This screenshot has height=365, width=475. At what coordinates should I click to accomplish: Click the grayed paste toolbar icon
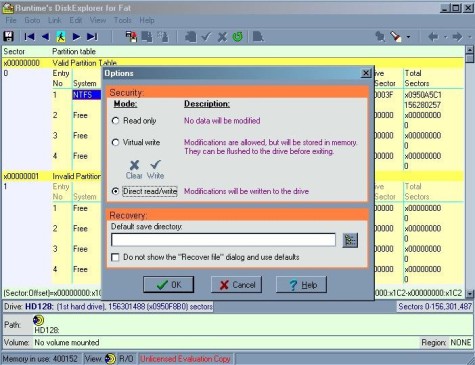coord(163,36)
